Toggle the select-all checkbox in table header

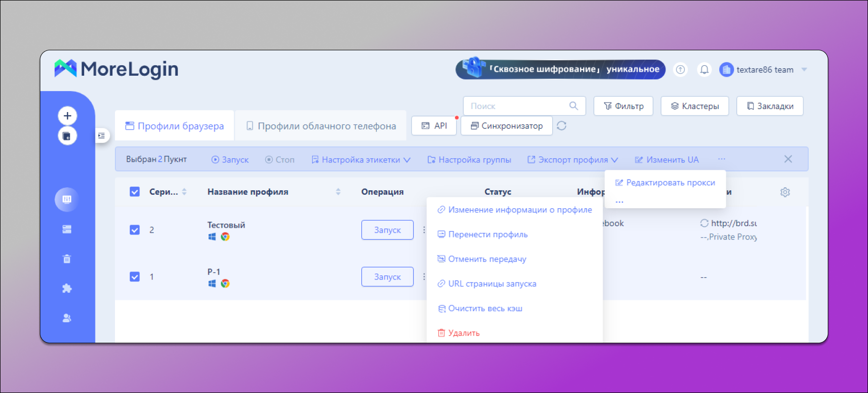pyautogui.click(x=134, y=192)
